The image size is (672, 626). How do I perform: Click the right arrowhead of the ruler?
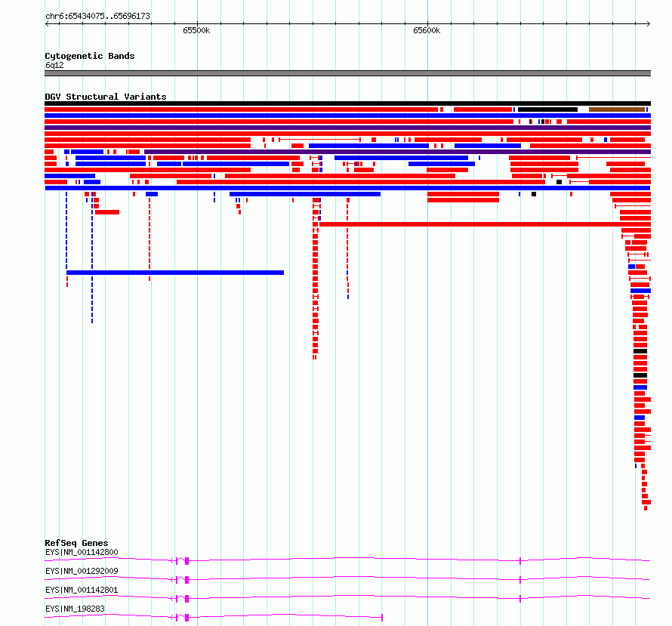tap(649, 23)
